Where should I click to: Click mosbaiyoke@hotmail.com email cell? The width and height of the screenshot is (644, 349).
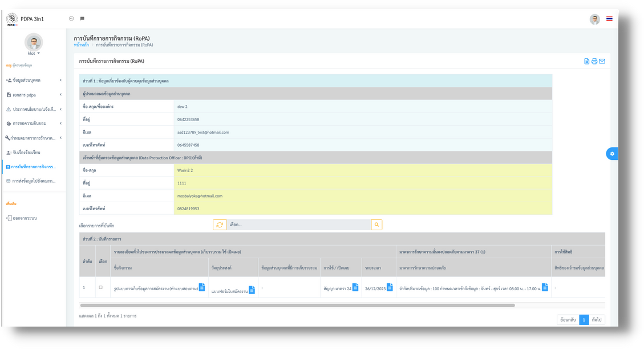363,196
